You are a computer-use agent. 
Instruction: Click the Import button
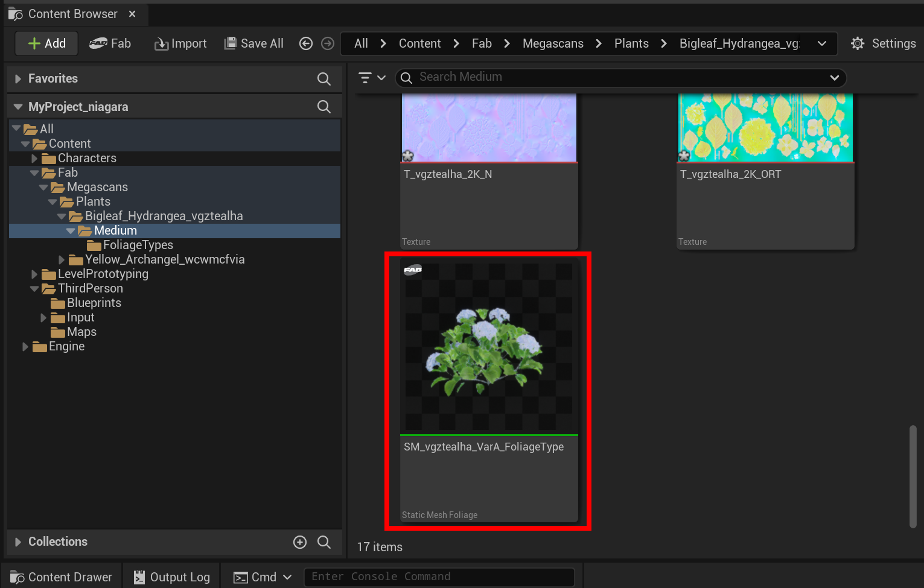coord(180,43)
